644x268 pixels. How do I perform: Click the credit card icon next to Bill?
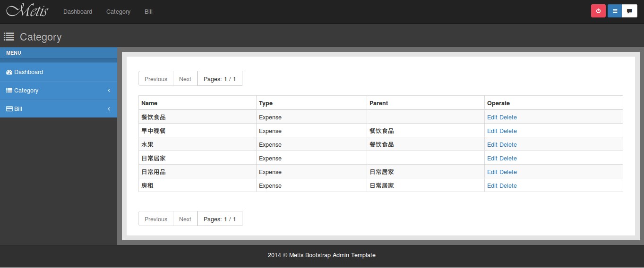(x=9, y=109)
